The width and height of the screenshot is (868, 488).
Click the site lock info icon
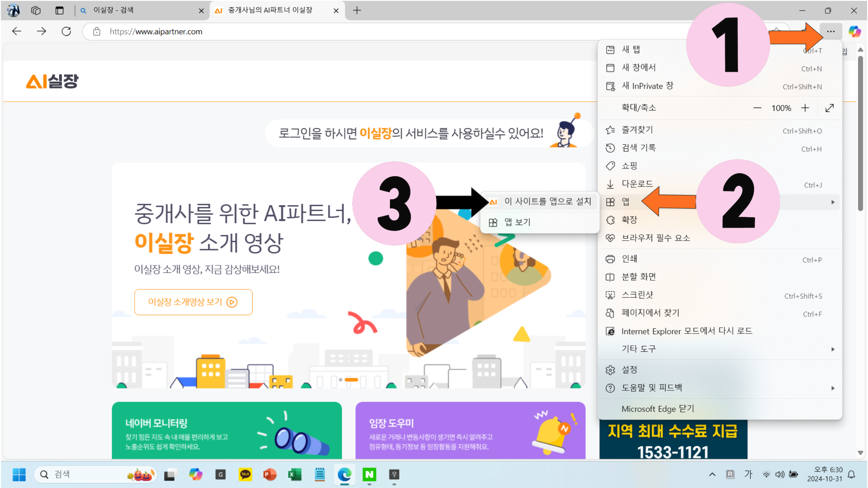97,32
